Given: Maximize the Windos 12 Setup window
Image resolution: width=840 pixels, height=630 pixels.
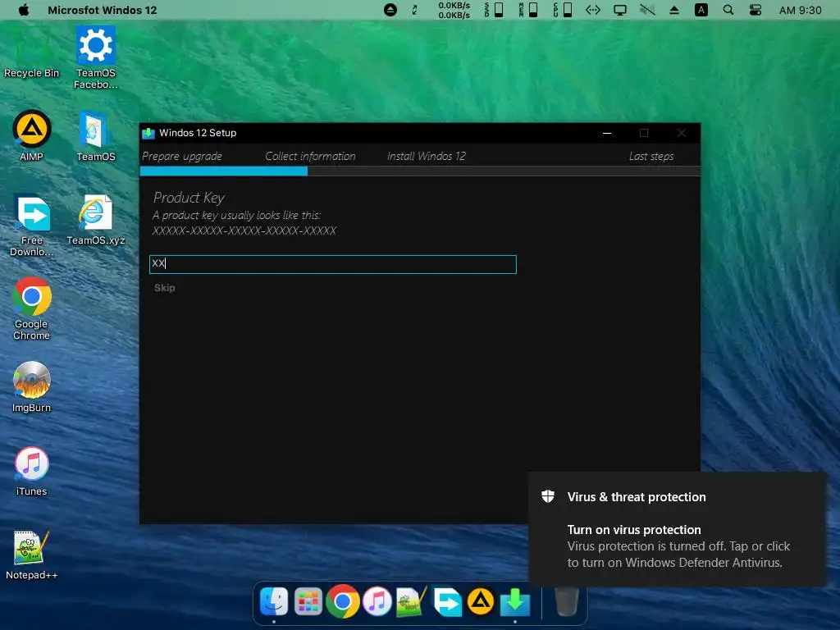Looking at the screenshot, I should [x=643, y=133].
